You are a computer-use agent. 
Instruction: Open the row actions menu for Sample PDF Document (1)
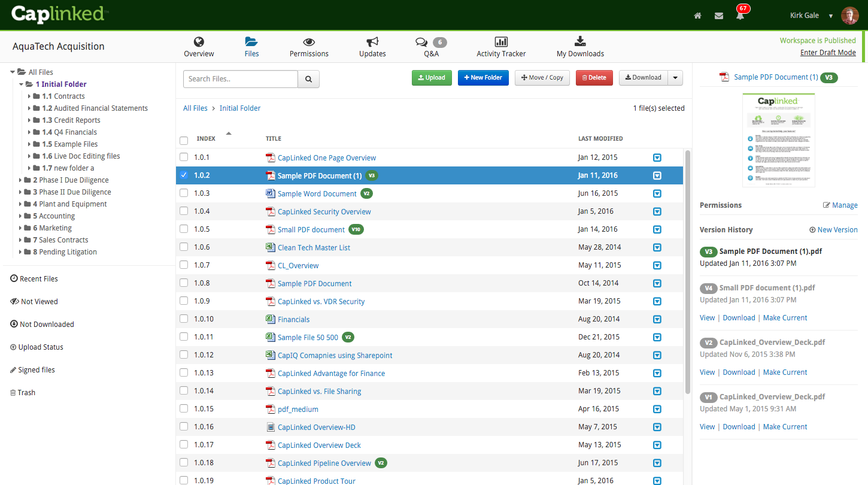coord(657,176)
